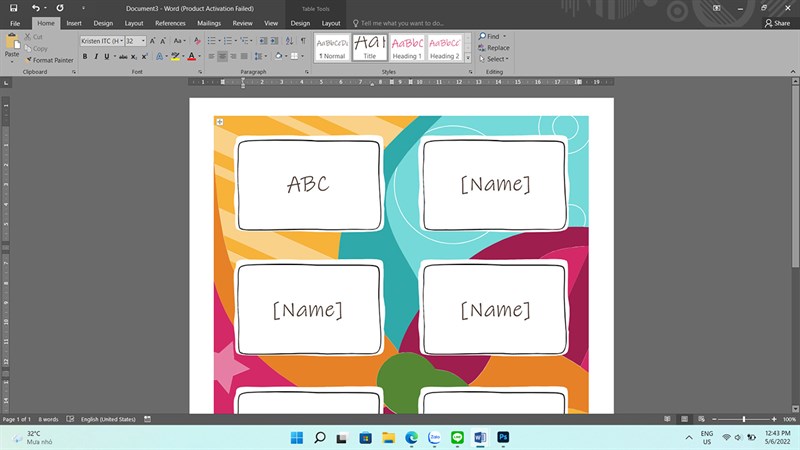
Task: Toggle Italic formatting
Action: [97, 57]
